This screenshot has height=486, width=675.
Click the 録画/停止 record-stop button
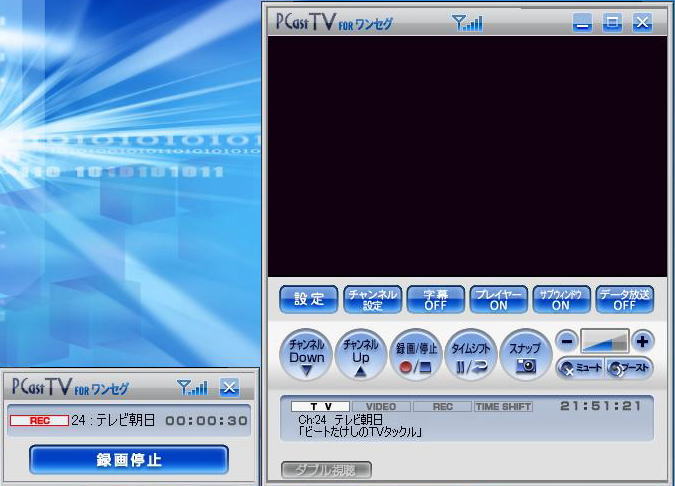[416, 355]
